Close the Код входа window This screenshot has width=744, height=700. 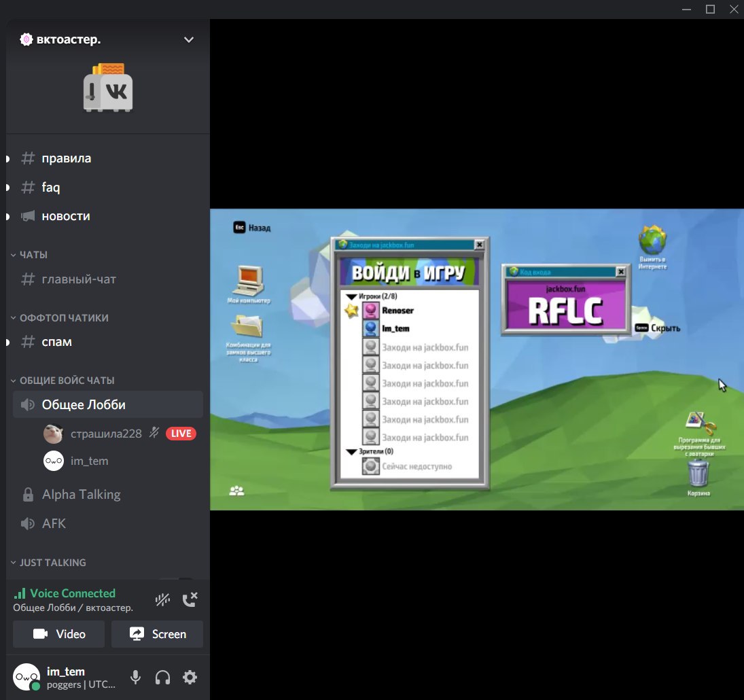point(620,271)
